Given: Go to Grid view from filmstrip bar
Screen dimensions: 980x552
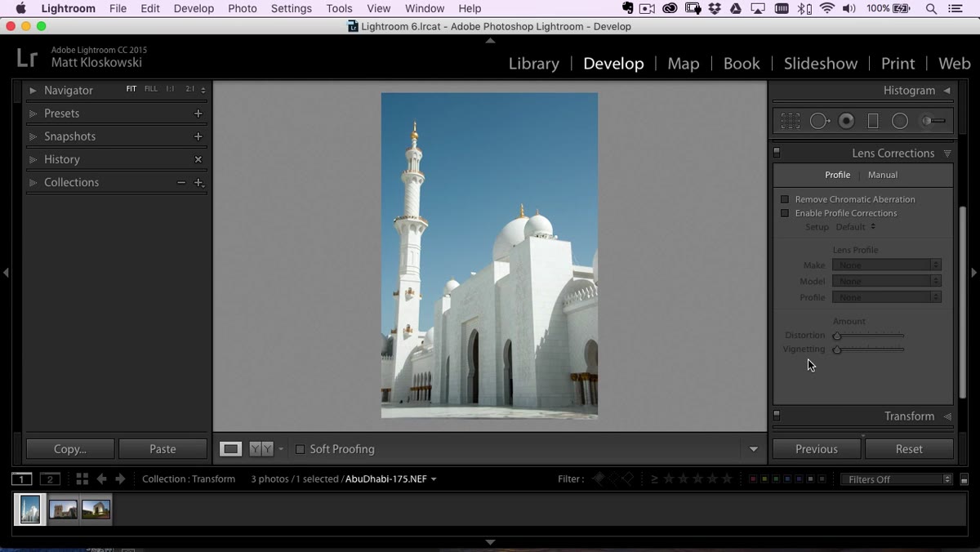Looking at the screenshot, I should [82, 479].
